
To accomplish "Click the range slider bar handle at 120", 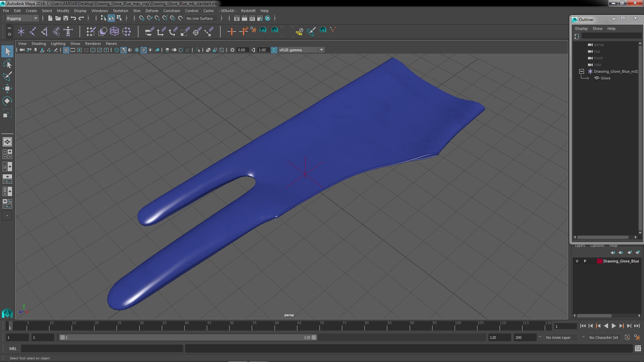I will tap(314, 338).
